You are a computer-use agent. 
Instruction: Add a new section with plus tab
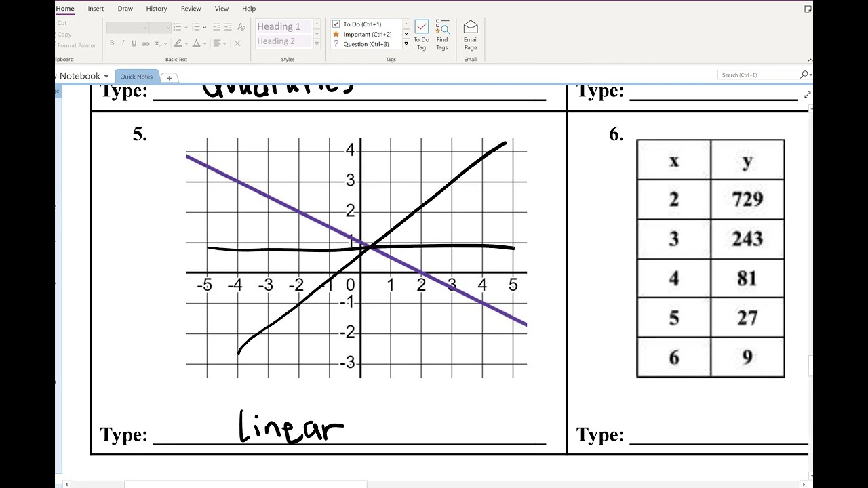tap(169, 77)
